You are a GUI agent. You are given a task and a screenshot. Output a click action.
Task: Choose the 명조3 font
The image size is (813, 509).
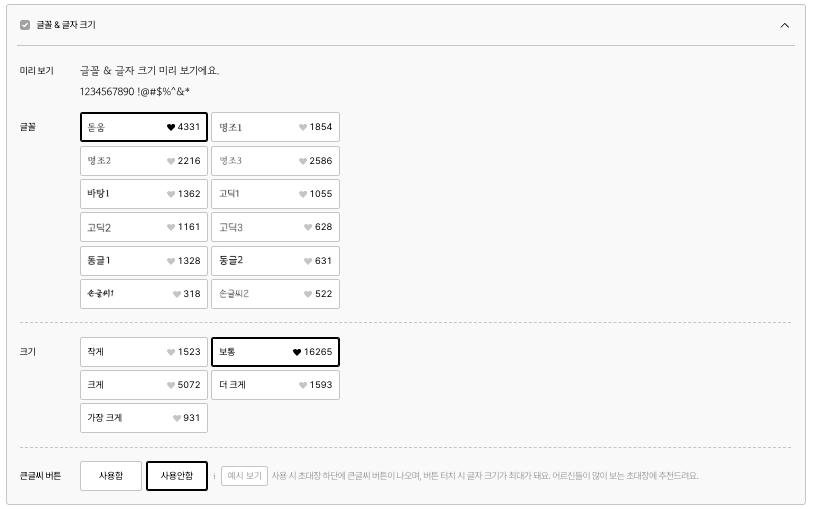coord(275,161)
